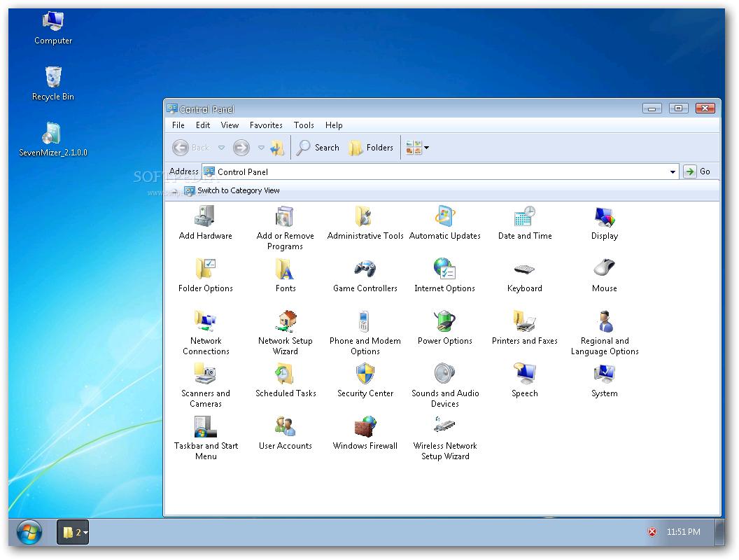
Task: Click the security alert tray icon
Action: coord(652,532)
